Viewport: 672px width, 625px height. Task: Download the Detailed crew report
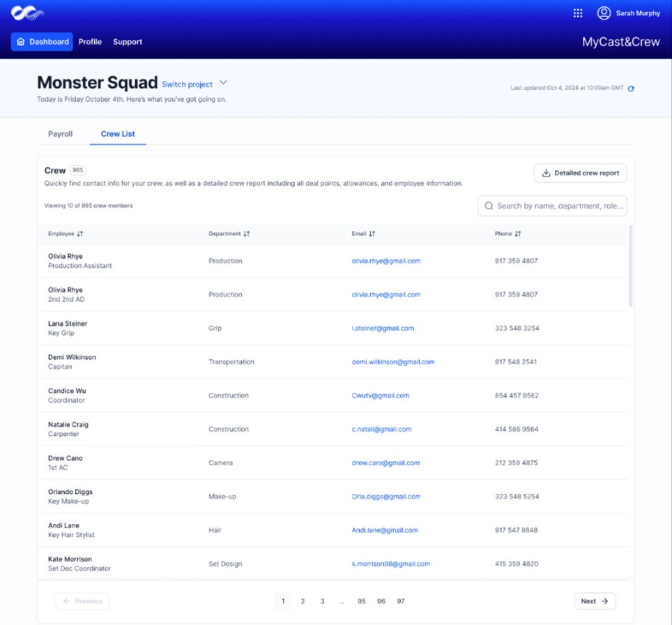(x=580, y=173)
